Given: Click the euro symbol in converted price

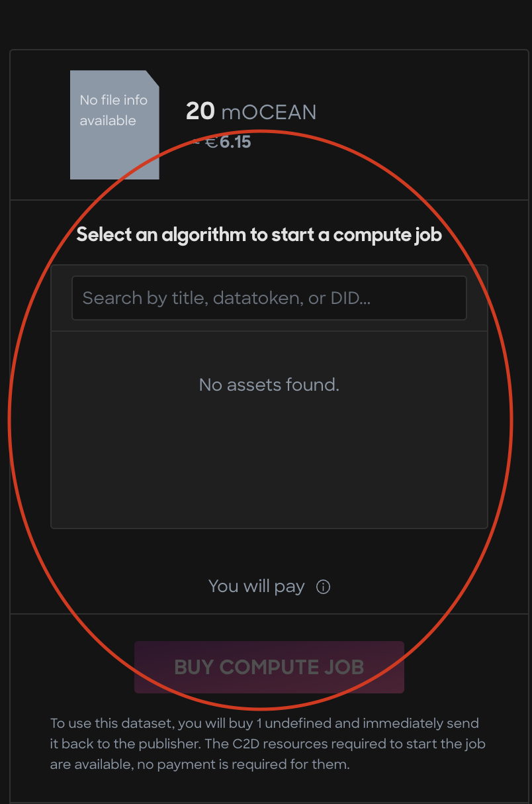Looking at the screenshot, I should (x=212, y=142).
